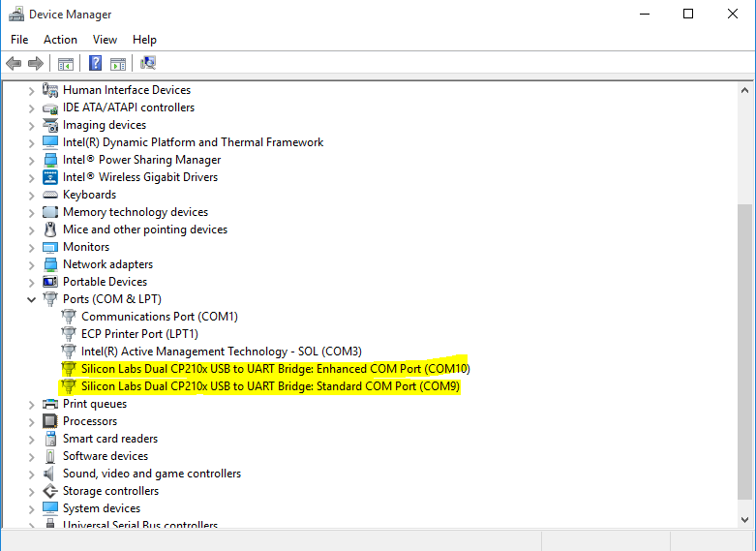Click Scan for hardware changes icon
The image size is (756, 551).
pyautogui.click(x=148, y=63)
